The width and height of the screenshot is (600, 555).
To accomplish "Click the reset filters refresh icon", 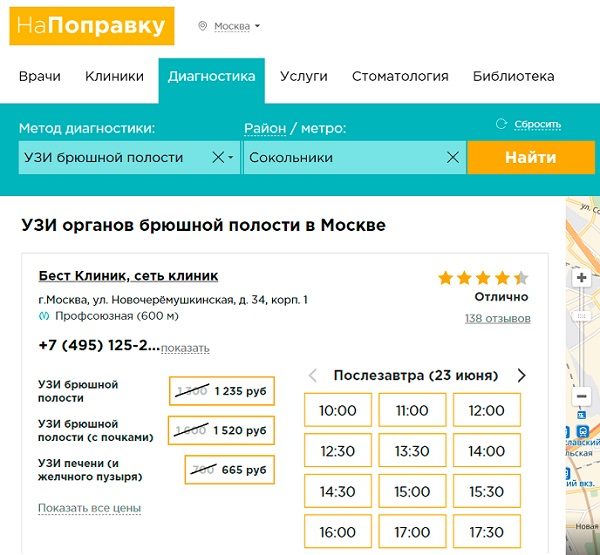I will 502,124.
